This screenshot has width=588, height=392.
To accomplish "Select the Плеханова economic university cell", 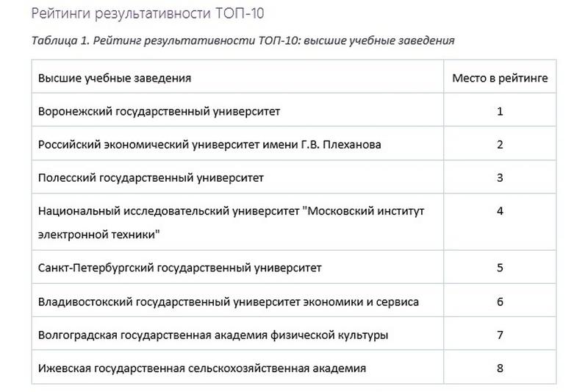I will click(209, 144).
